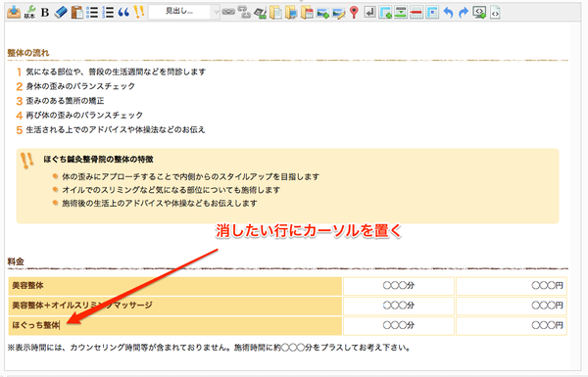The width and height of the screenshot is (588, 377).
Task: Insert line break with the return arrow icon
Action: [369, 13]
